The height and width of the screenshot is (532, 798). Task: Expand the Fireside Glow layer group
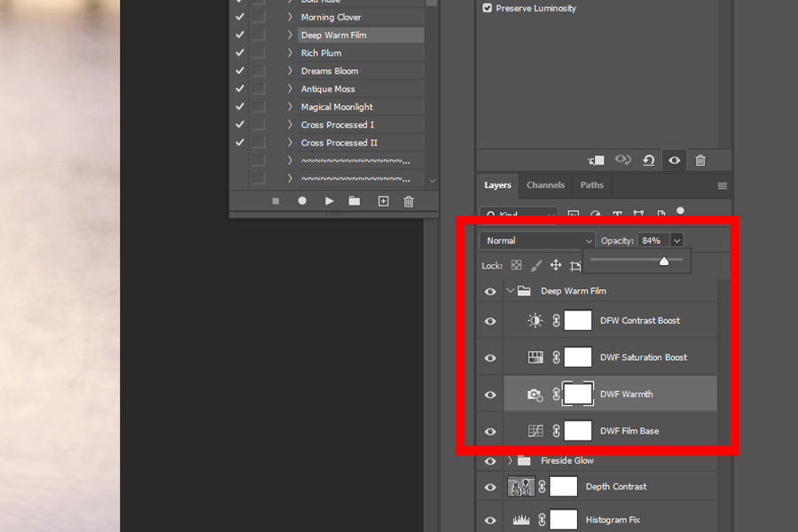point(510,461)
